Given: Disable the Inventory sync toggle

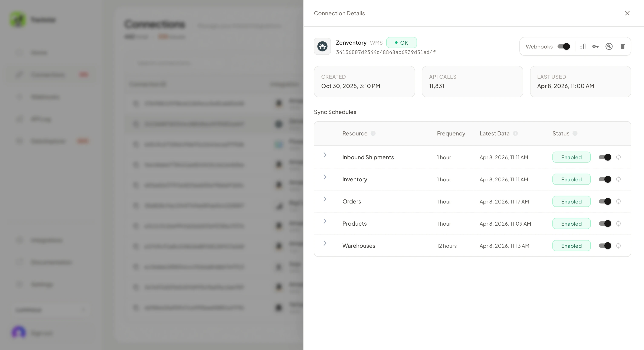Looking at the screenshot, I should [x=605, y=179].
